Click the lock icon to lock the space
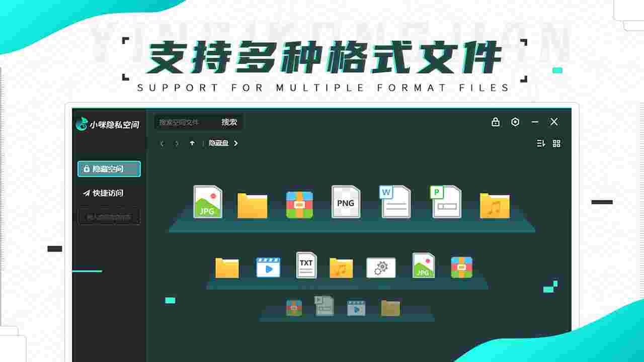Viewport: 644px width, 362px height. [496, 122]
